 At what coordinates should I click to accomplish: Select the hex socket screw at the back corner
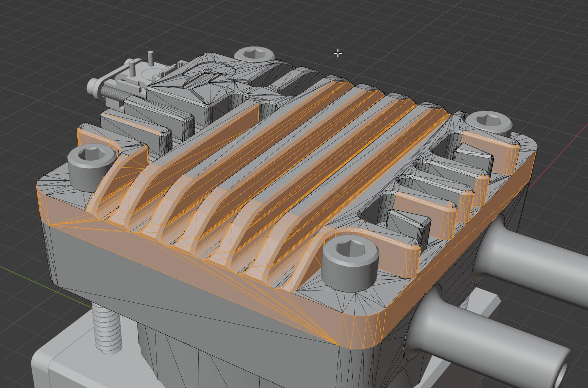255,54
